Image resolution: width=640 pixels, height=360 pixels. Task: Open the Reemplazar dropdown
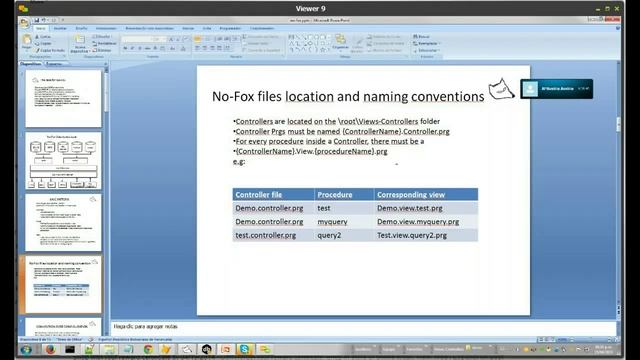tap(427, 43)
